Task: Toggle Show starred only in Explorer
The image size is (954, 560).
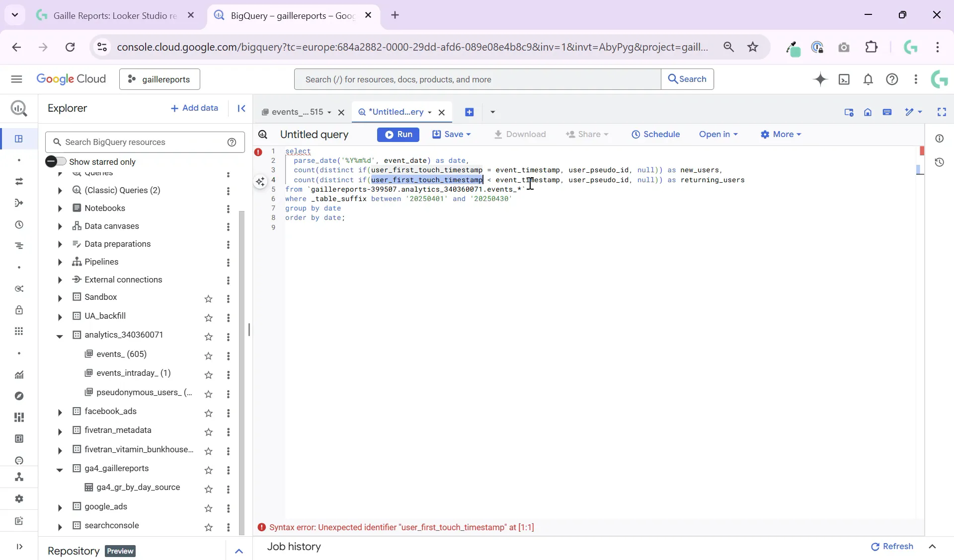Action: click(56, 161)
